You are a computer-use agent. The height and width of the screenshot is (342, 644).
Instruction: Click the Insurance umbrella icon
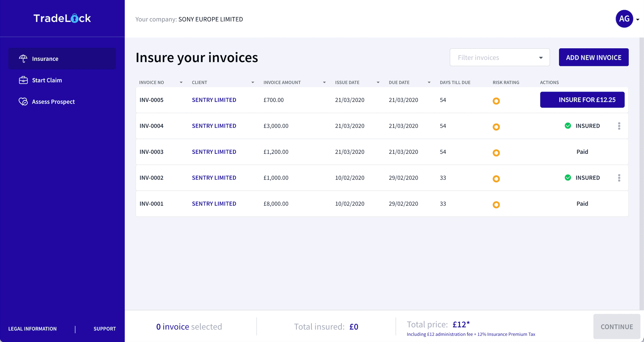pyautogui.click(x=23, y=59)
